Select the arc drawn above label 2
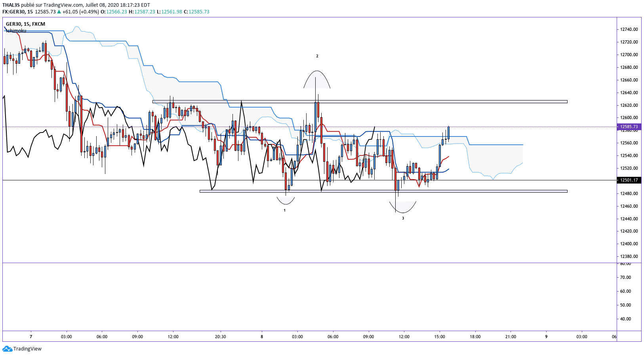The width and height of the screenshot is (644, 356). tap(317, 79)
